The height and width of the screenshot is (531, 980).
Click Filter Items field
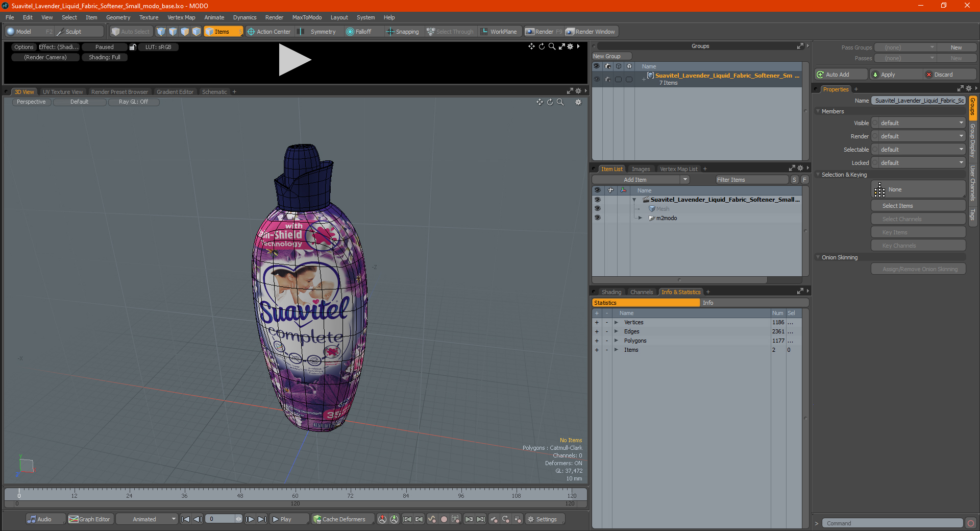751,180
